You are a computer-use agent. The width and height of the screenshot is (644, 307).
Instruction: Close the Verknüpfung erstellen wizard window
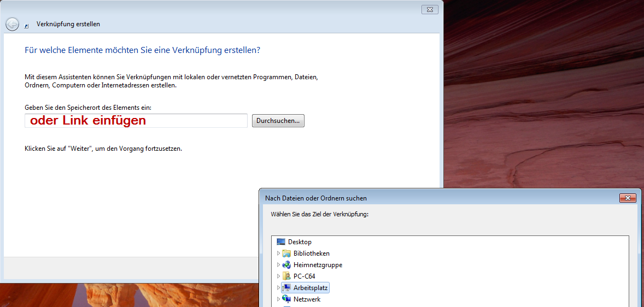click(x=430, y=9)
